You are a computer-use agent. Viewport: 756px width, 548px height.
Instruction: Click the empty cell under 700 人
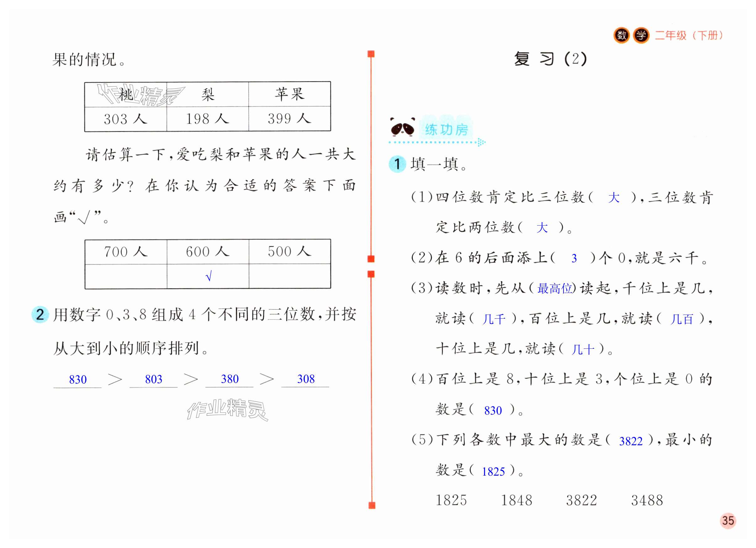pos(126,276)
